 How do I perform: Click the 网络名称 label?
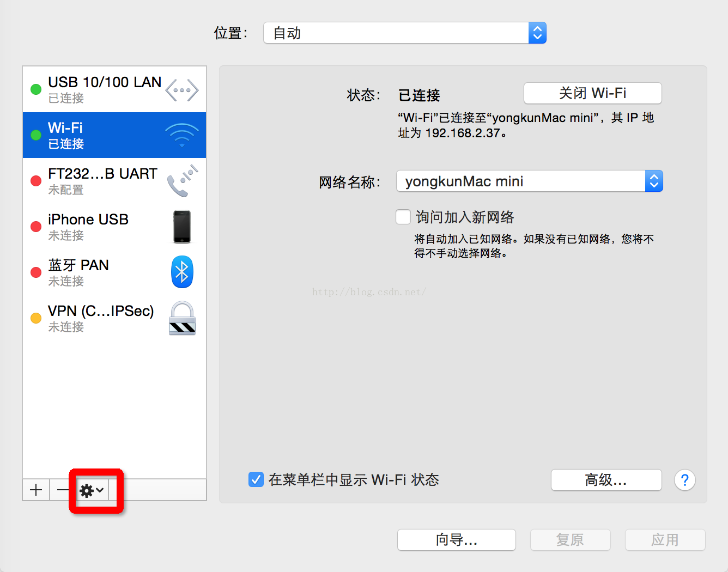(x=349, y=182)
